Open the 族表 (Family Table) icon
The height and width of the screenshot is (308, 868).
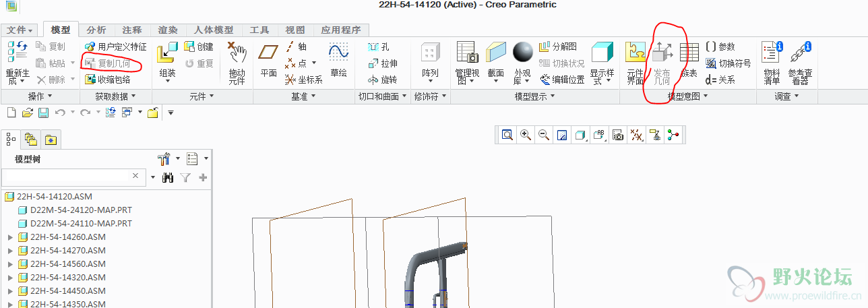coord(689,52)
